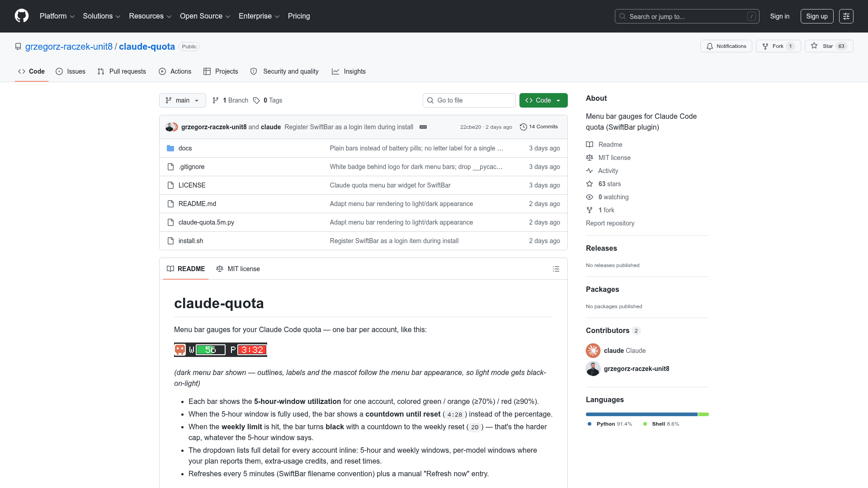
Task: Expand the Resources menu
Action: [x=150, y=16]
